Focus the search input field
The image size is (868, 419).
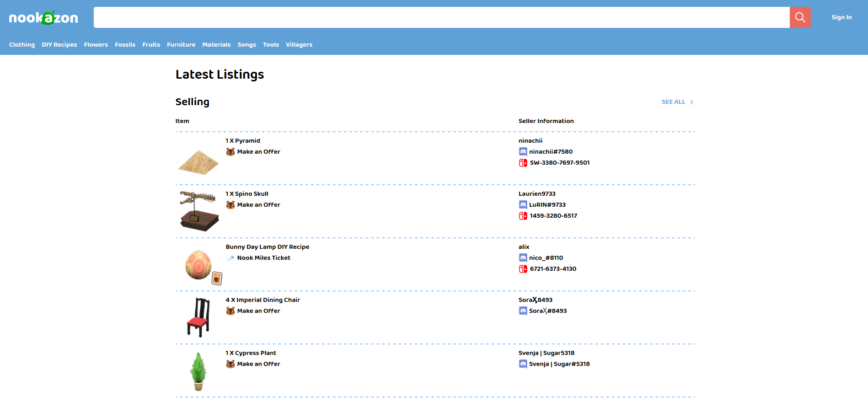[441, 17]
